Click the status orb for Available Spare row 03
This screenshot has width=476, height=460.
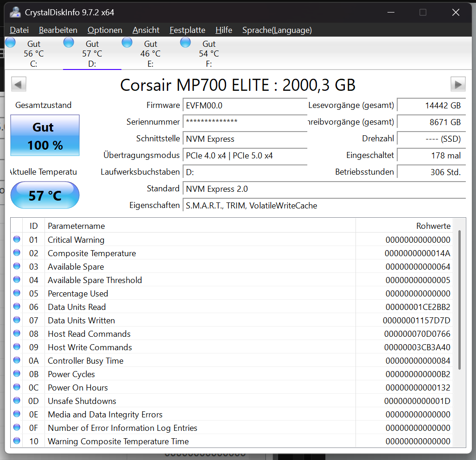pyautogui.click(x=17, y=266)
